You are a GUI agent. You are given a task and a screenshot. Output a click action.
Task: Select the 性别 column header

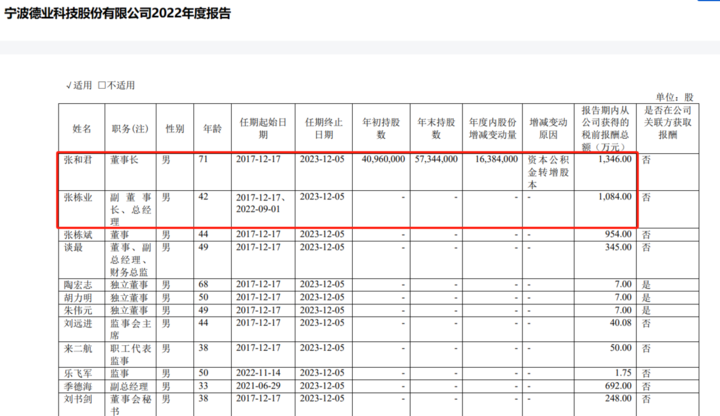pos(175,129)
